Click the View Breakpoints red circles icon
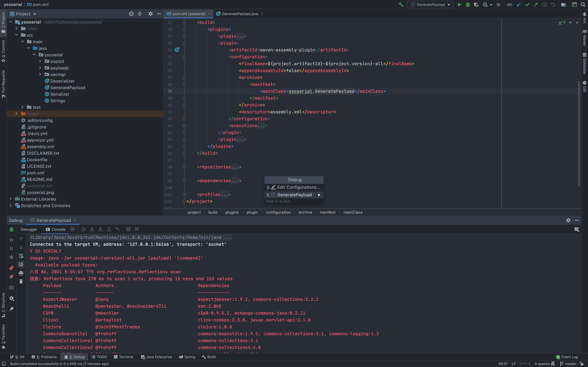This screenshot has height=367, width=588. click(11, 268)
